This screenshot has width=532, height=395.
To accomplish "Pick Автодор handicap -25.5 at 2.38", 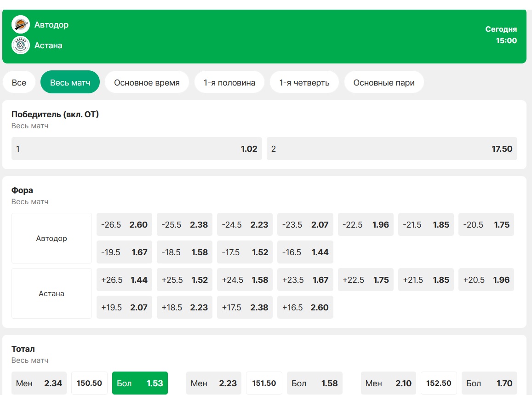I will [184, 225].
